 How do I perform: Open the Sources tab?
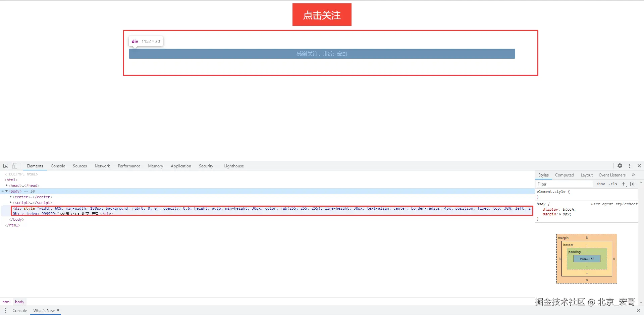coord(80,166)
